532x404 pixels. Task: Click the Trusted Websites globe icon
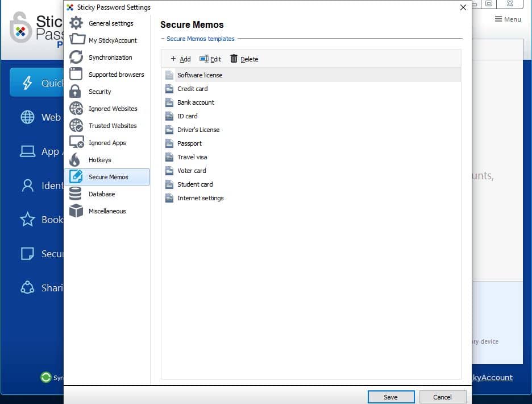76,125
